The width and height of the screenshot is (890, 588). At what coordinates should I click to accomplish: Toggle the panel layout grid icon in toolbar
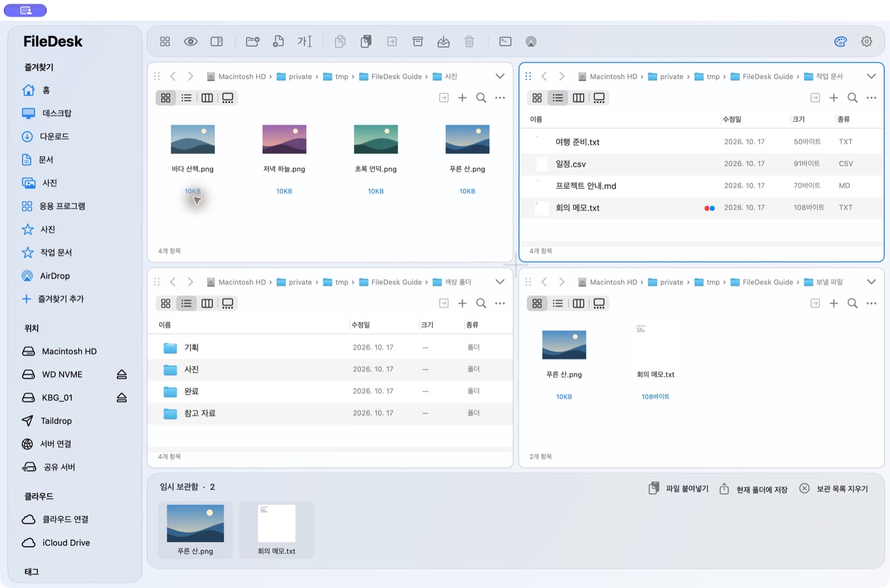pos(165,42)
